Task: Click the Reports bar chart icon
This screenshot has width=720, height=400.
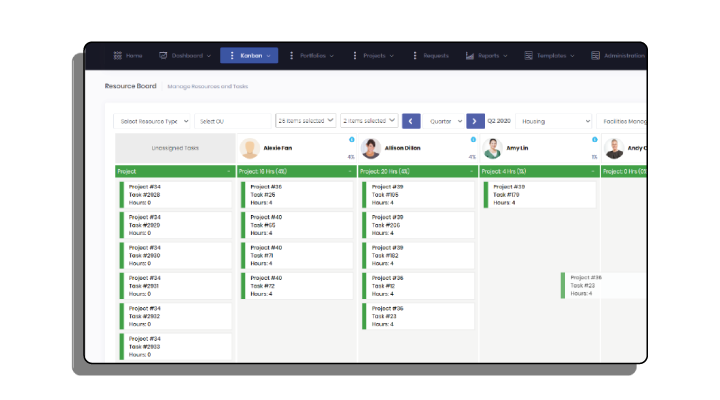Action: point(470,56)
